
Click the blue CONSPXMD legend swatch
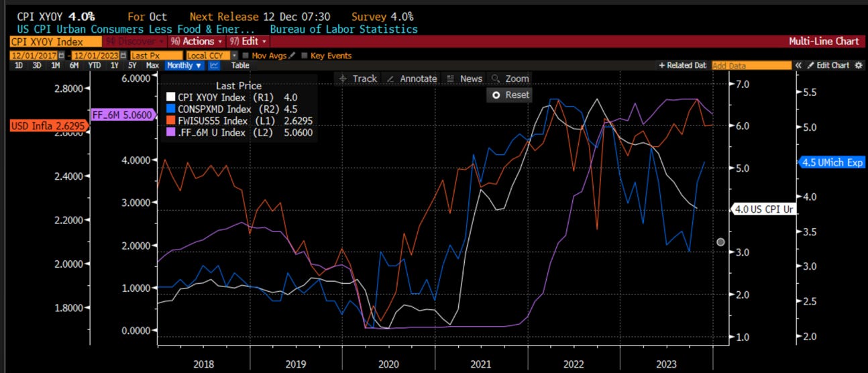pos(170,109)
